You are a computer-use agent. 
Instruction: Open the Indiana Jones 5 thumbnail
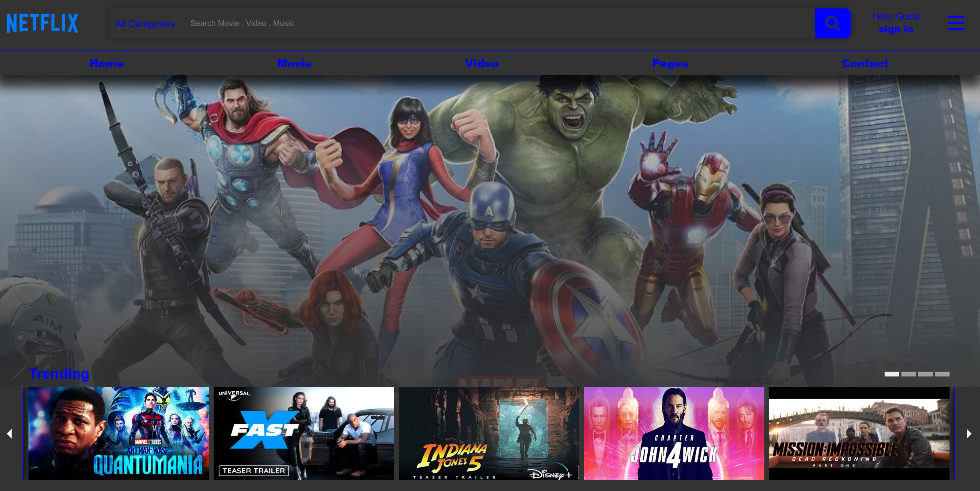pos(489,433)
